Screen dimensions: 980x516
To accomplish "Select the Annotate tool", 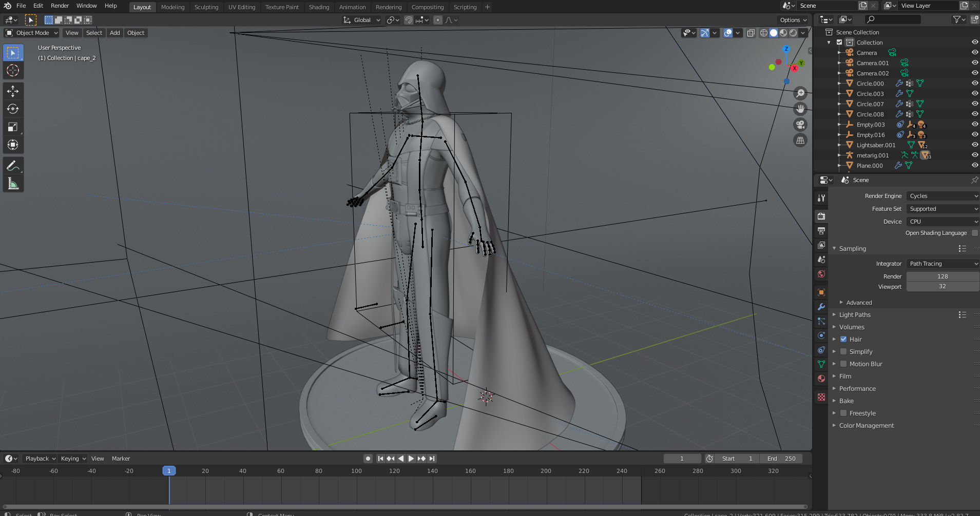I will (x=13, y=166).
